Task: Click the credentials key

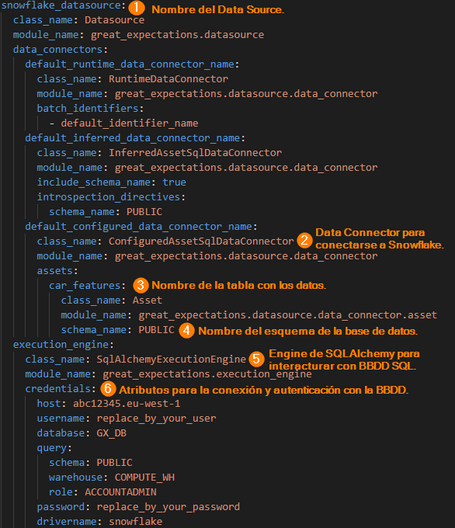Action: 58,389
